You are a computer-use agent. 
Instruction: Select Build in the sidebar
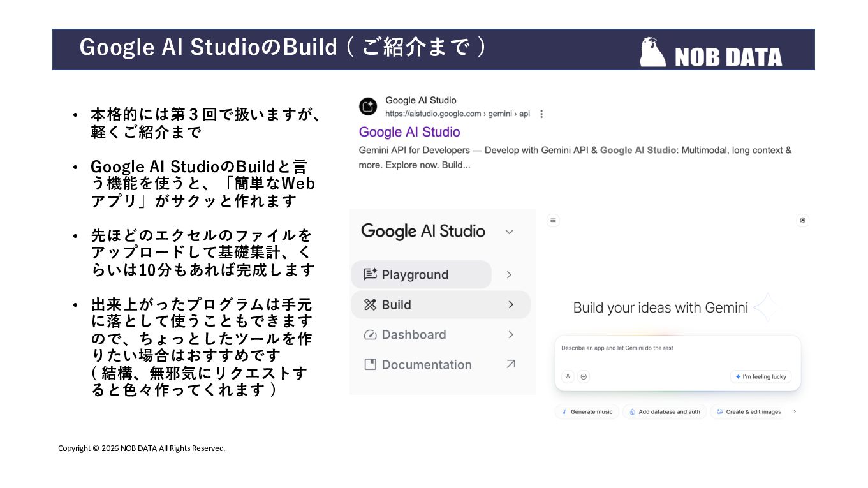(x=441, y=304)
